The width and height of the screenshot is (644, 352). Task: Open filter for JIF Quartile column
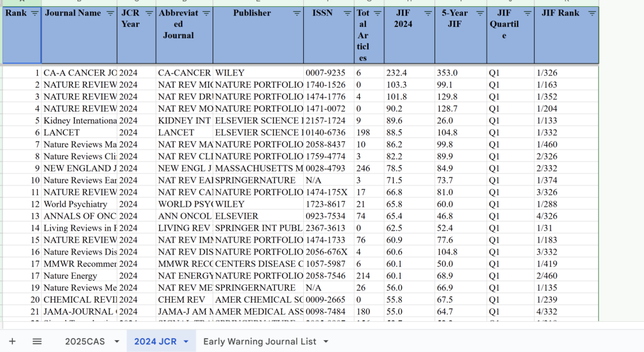coord(528,14)
